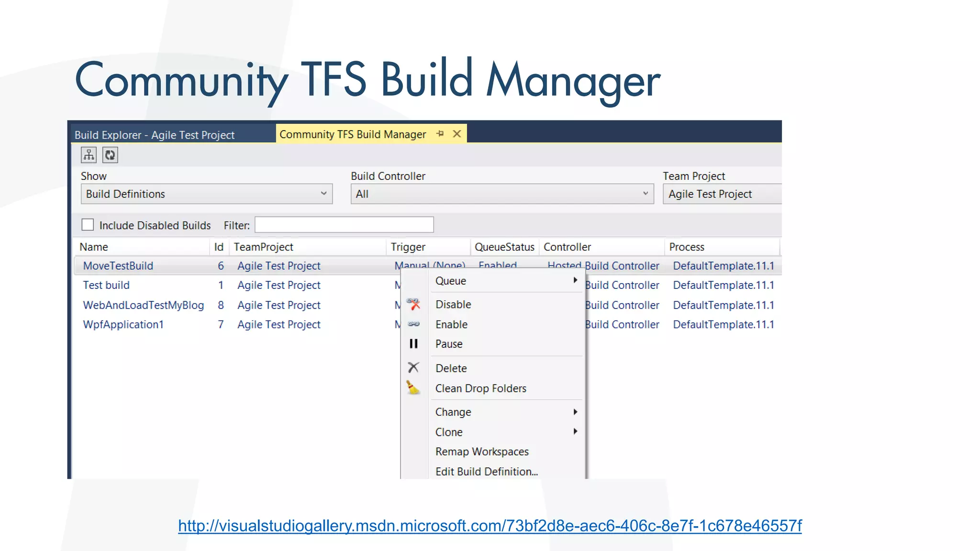This screenshot has height=551, width=980.
Task: Click the build hierarchy toolbar icon
Action: click(x=89, y=155)
